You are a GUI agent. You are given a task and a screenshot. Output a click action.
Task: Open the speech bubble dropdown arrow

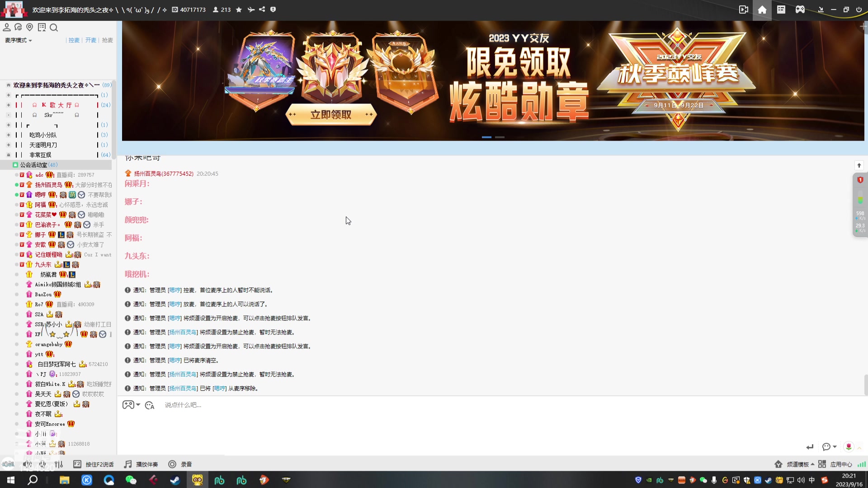pyautogui.click(x=835, y=446)
